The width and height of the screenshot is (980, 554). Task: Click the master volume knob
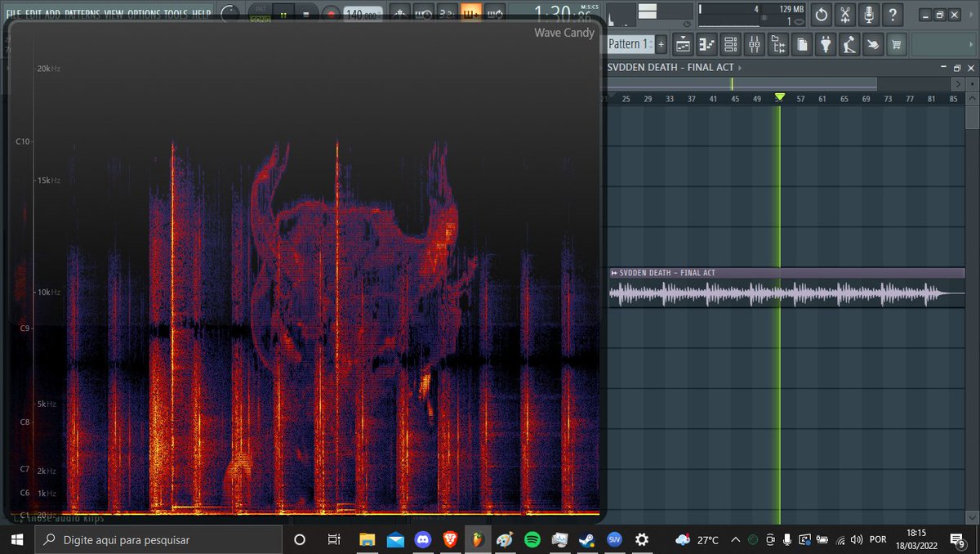(x=230, y=14)
